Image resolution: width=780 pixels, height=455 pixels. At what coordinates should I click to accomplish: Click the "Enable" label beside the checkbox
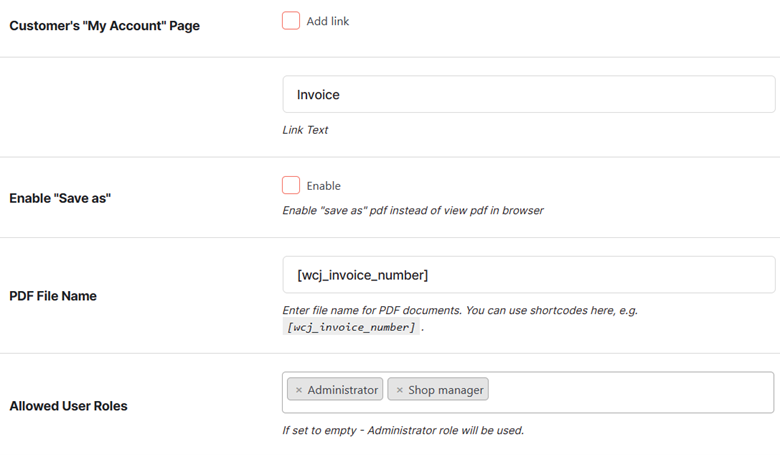323,186
